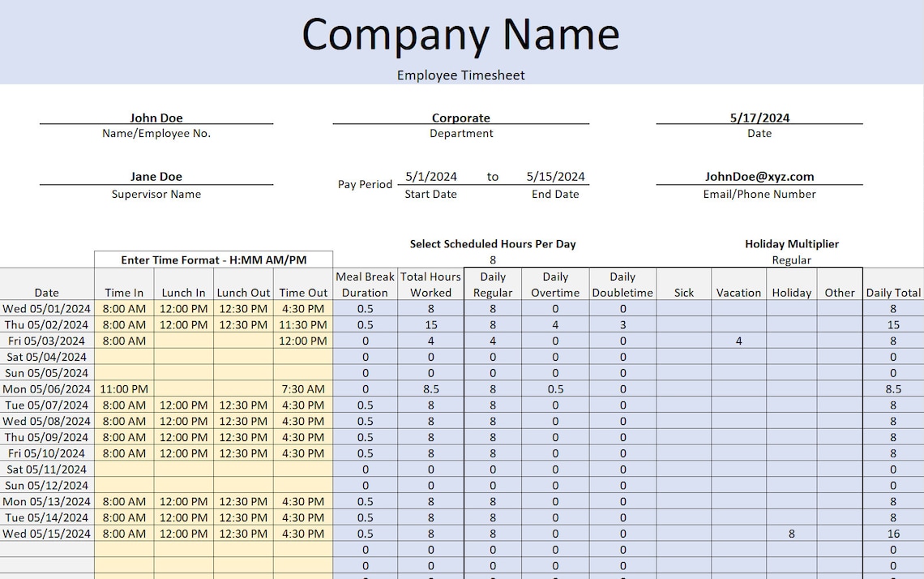Click the Employee Timesheet subtitle banner

point(460,75)
